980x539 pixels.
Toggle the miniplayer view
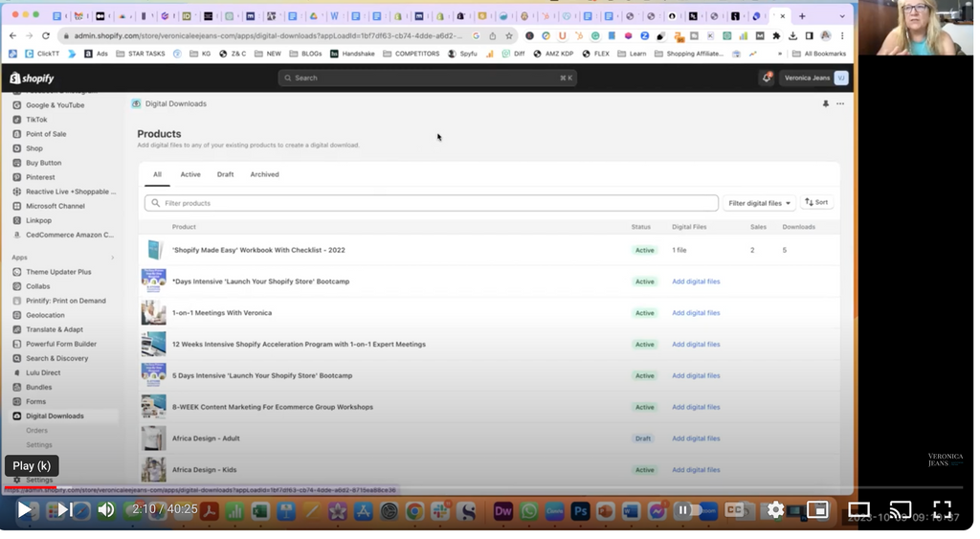817,510
